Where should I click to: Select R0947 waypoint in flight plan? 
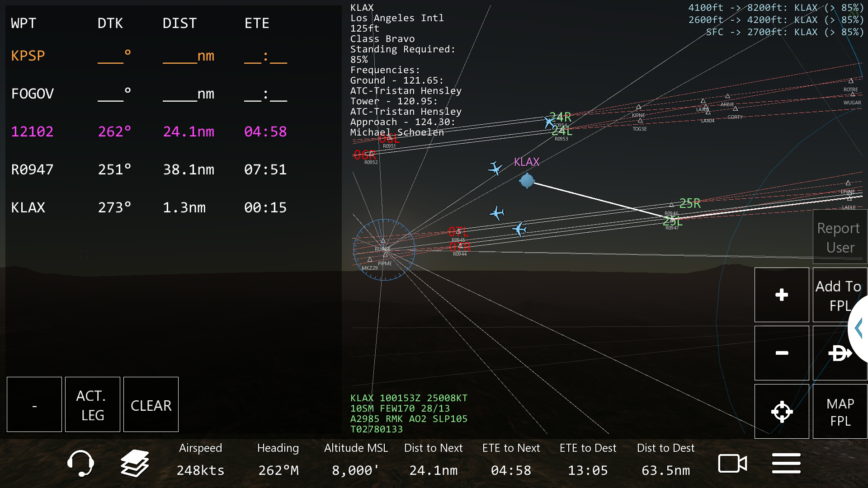33,170
